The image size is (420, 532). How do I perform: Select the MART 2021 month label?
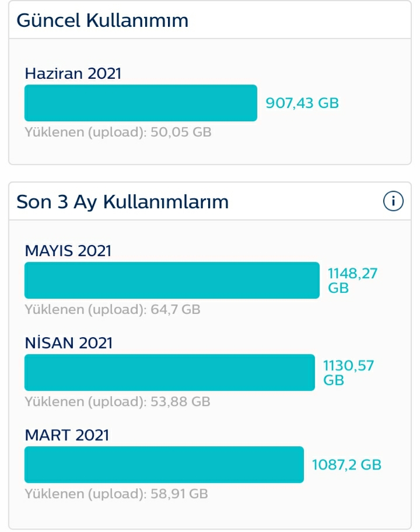click(x=67, y=435)
